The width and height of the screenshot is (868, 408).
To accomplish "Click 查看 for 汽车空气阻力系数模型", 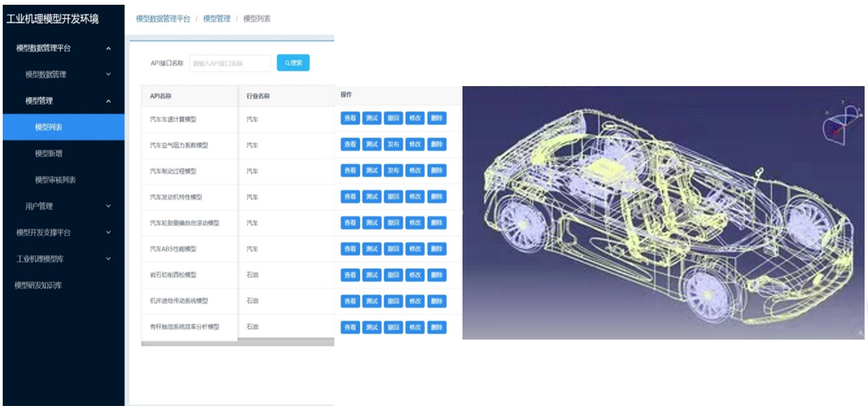I will pyautogui.click(x=350, y=144).
